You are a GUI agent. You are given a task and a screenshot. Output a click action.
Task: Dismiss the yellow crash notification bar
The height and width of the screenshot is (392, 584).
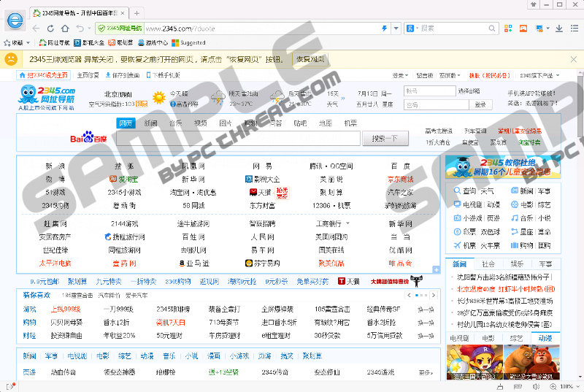(x=574, y=59)
